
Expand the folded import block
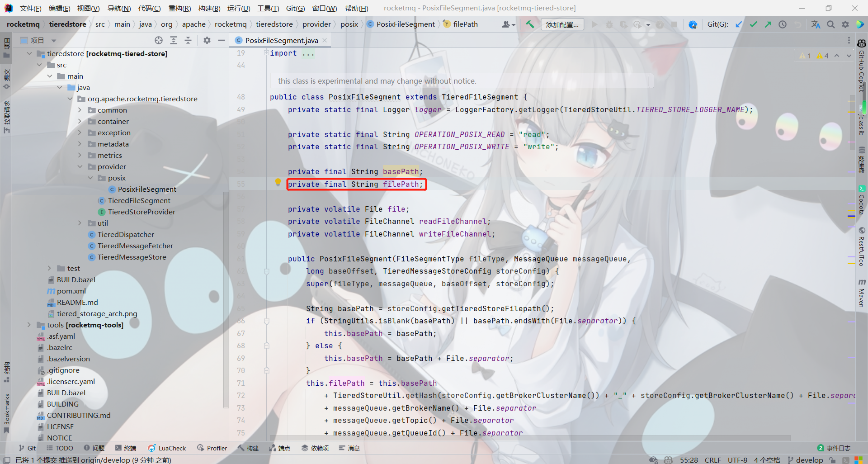(266, 53)
